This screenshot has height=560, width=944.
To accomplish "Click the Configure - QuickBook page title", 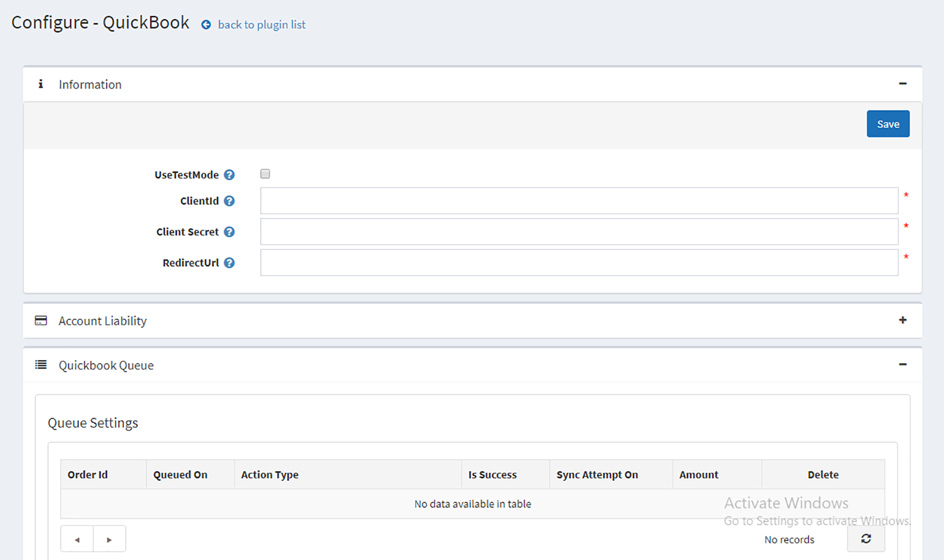I will pyautogui.click(x=100, y=22).
